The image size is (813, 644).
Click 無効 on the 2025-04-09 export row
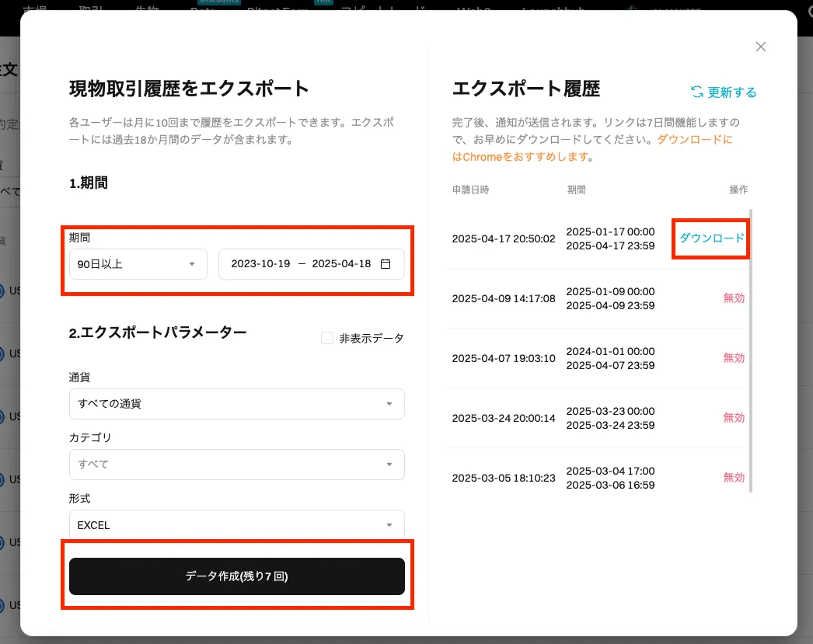point(733,298)
